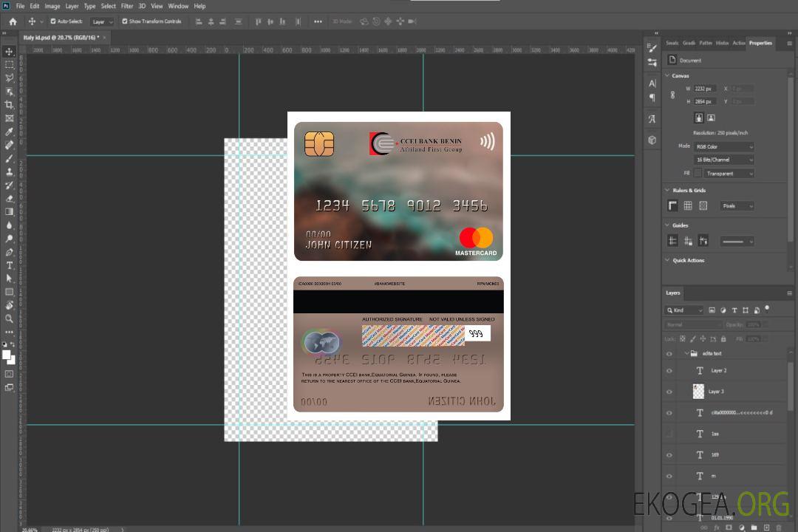This screenshot has width=798, height=532.
Task: Toggle the Auto-Select checkbox
Action: pos(53,21)
